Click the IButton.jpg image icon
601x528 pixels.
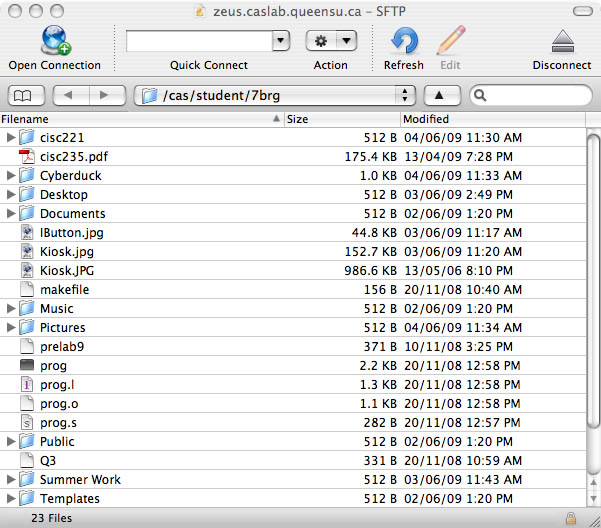27,233
